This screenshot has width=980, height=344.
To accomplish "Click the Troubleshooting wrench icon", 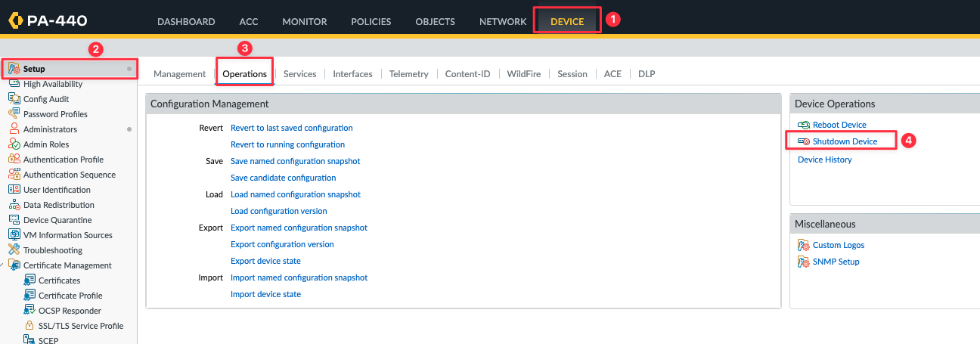I will (x=14, y=250).
